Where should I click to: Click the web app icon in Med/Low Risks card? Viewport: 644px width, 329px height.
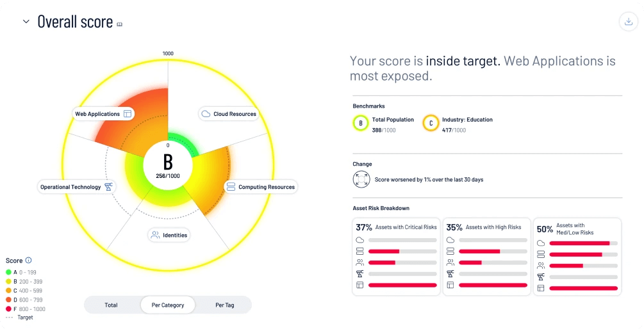click(x=541, y=289)
